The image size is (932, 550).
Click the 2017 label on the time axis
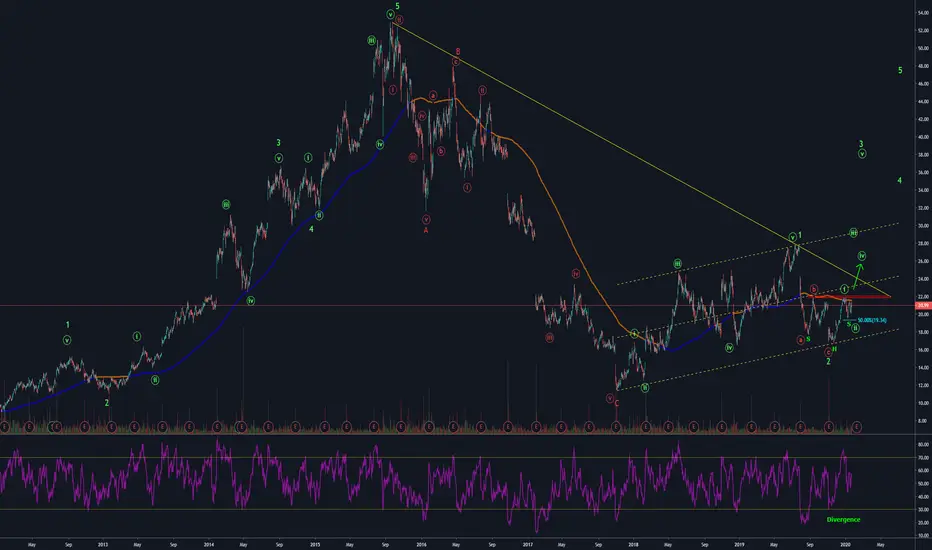click(528, 544)
